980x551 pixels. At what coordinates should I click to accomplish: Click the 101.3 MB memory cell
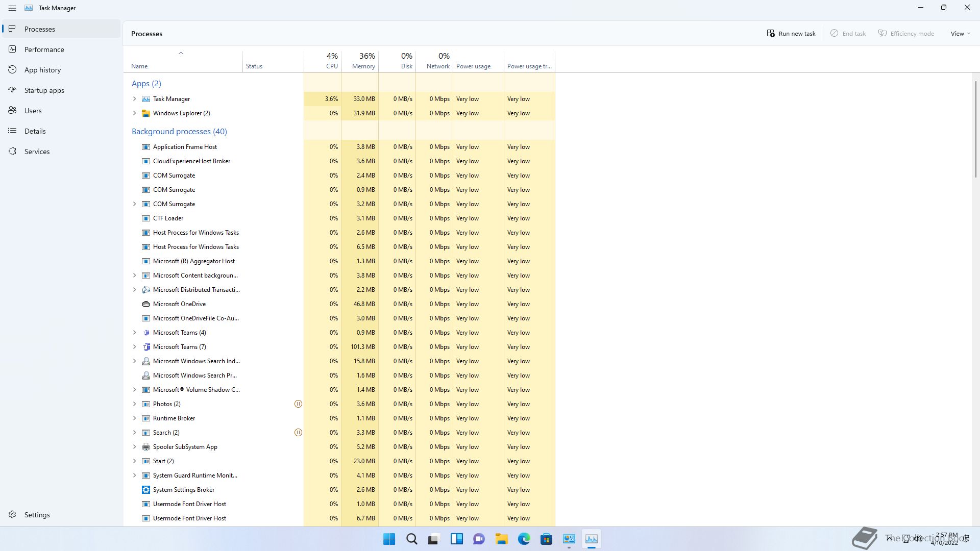[x=360, y=347]
